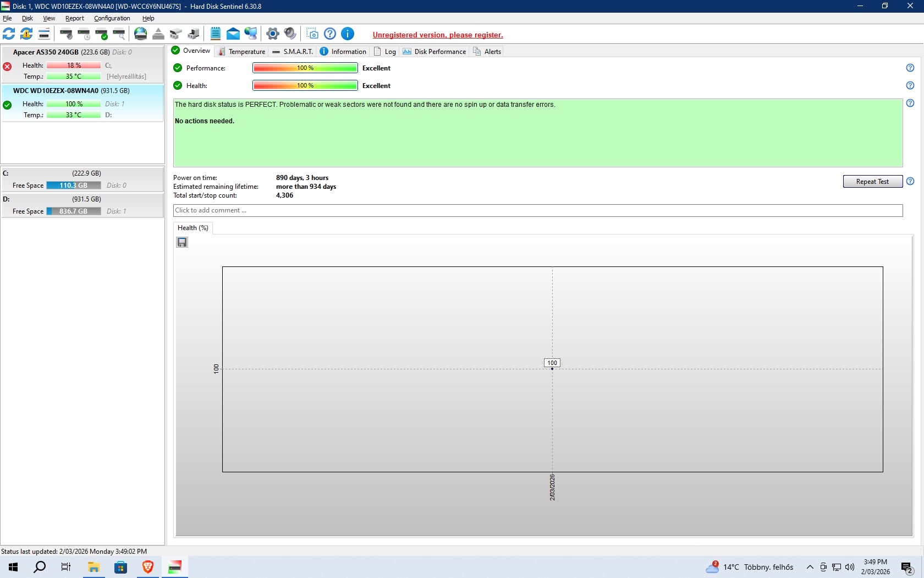Select the Overview tab
924x578 pixels.
[x=191, y=51]
